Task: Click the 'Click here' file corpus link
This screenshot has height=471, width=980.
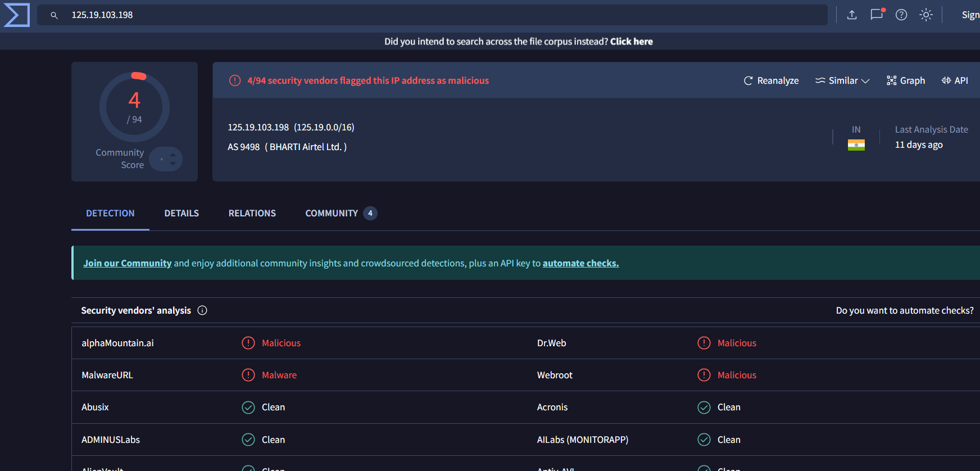Action: (x=632, y=41)
